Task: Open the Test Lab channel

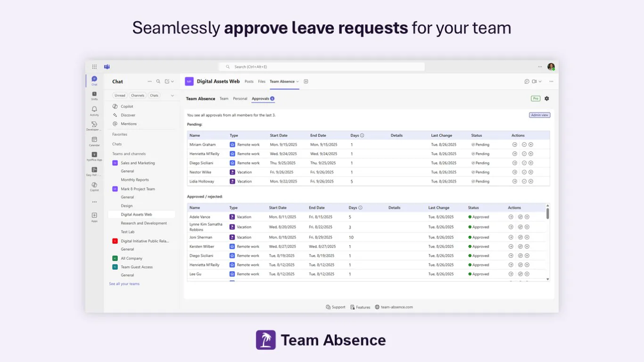Action: (x=128, y=232)
